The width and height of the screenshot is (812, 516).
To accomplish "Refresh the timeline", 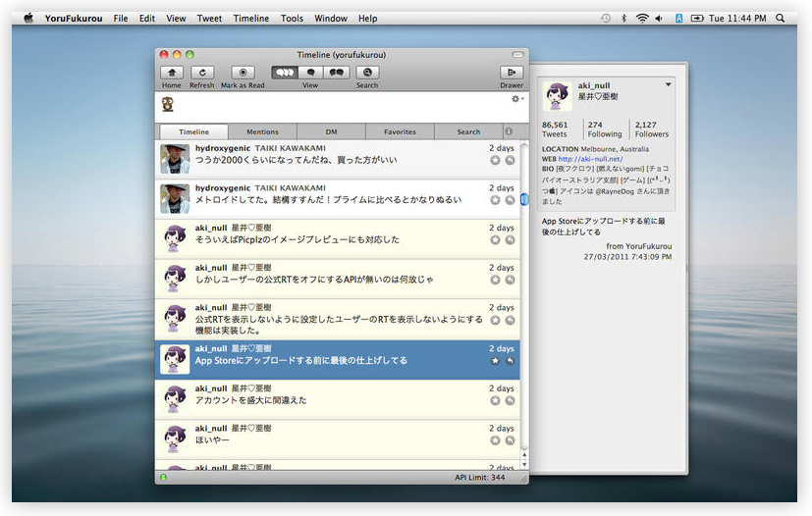I will point(201,73).
